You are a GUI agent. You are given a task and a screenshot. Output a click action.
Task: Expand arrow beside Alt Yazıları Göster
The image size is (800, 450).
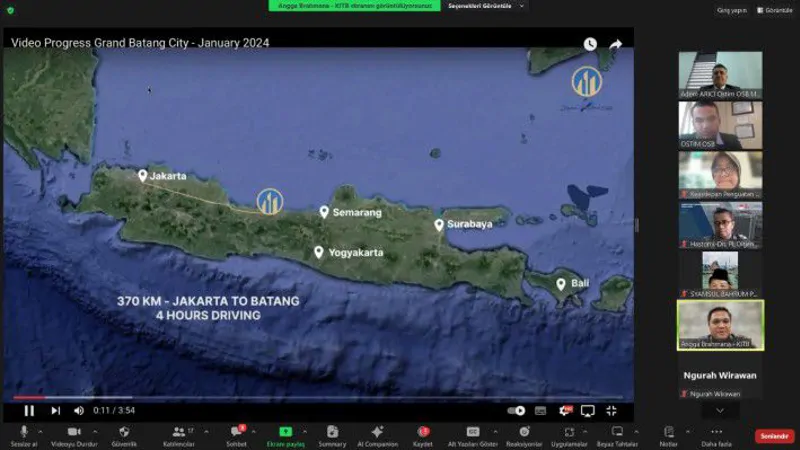tap(495, 432)
